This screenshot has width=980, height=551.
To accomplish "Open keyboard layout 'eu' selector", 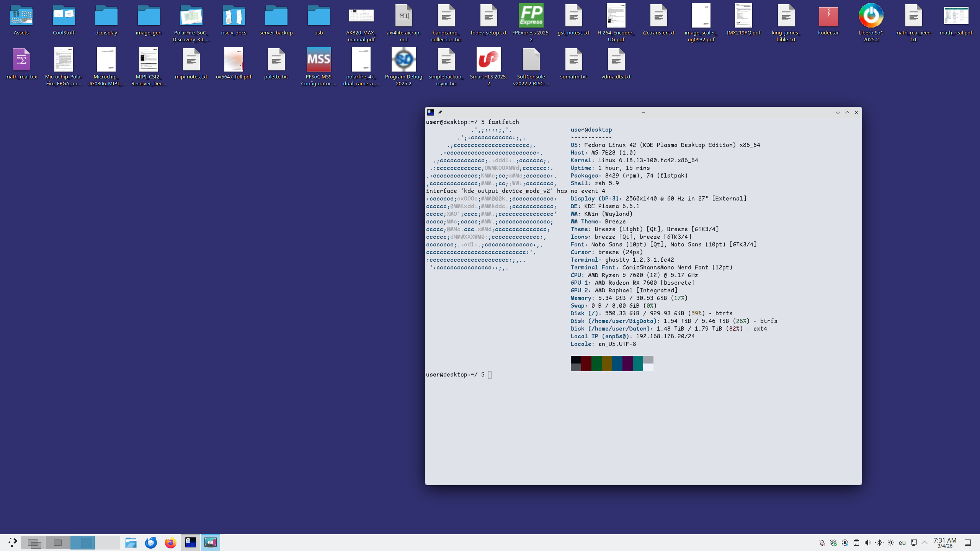I will (x=902, y=543).
